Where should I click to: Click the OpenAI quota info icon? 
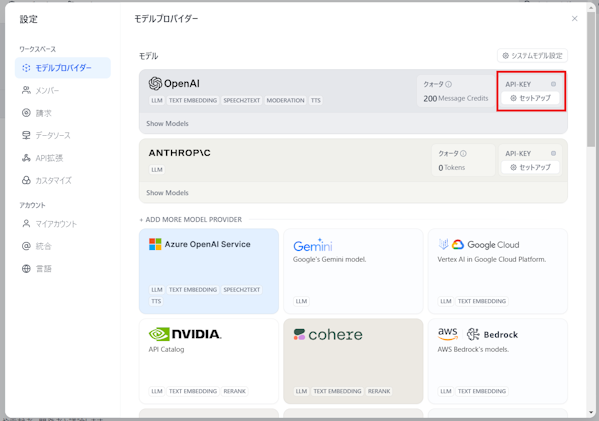coord(448,84)
